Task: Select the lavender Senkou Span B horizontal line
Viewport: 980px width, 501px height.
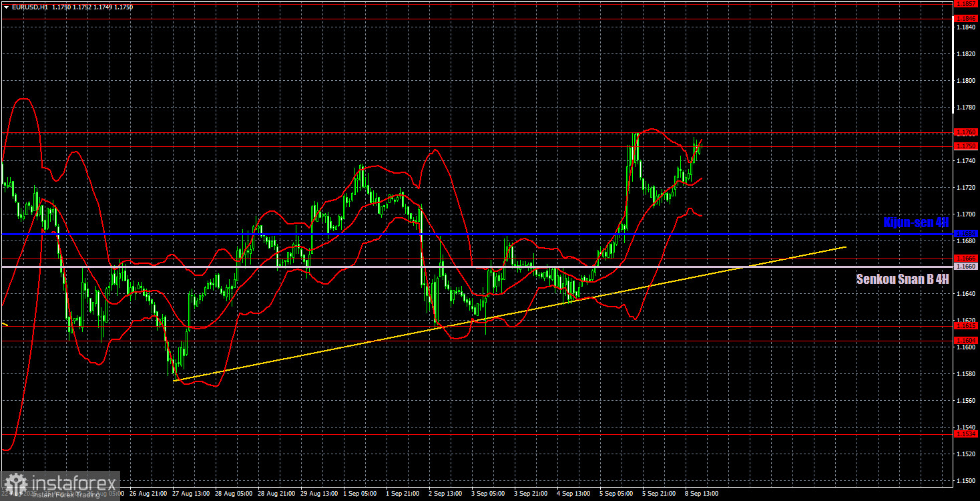Action: tap(476, 267)
